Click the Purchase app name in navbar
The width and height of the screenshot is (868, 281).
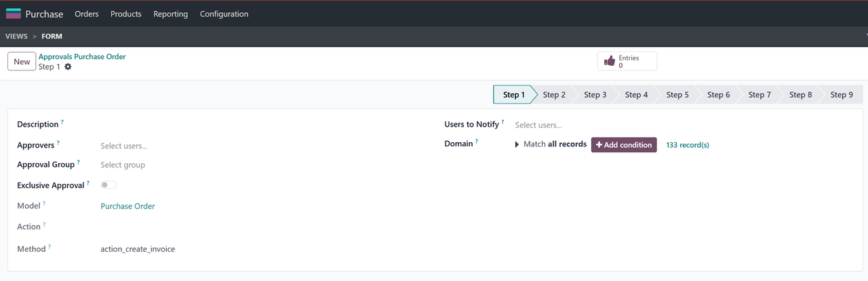coord(44,14)
